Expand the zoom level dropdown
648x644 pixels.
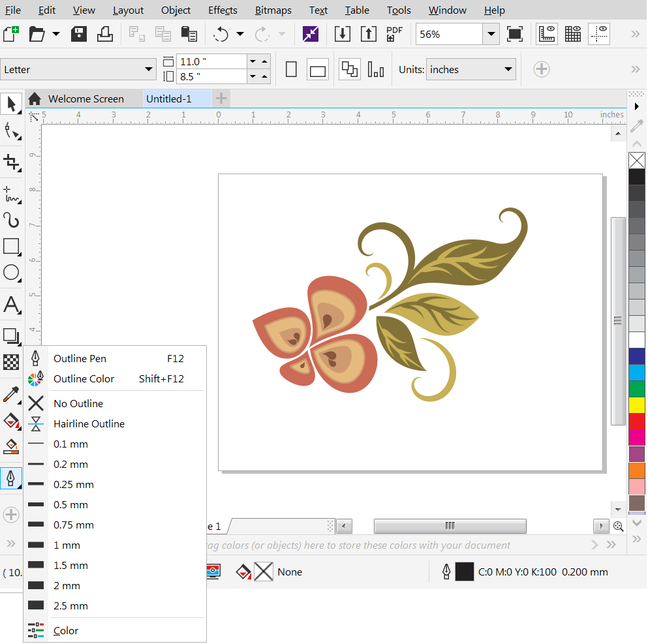point(491,34)
